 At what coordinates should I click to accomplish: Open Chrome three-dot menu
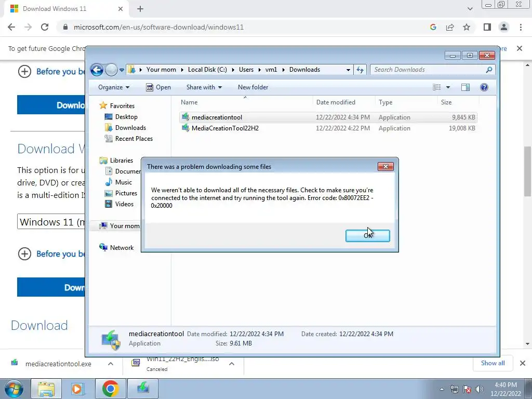[x=521, y=27]
